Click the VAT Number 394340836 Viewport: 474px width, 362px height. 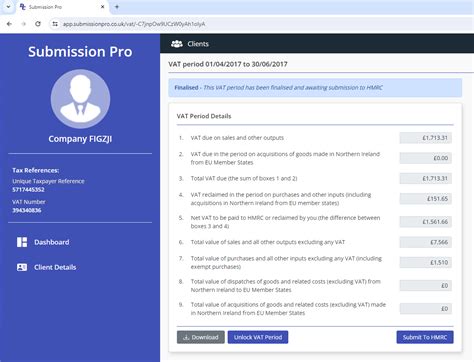pos(27,210)
